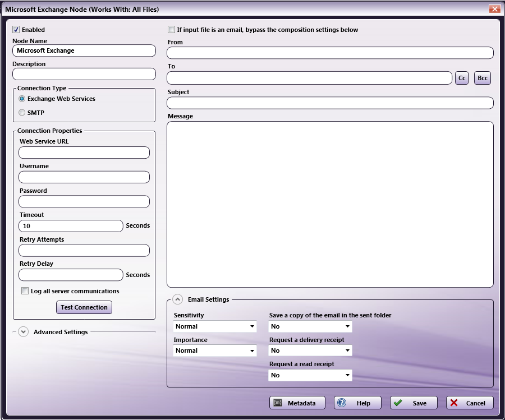This screenshot has width=505, height=420.
Task: Save the node configuration
Action: [414, 403]
